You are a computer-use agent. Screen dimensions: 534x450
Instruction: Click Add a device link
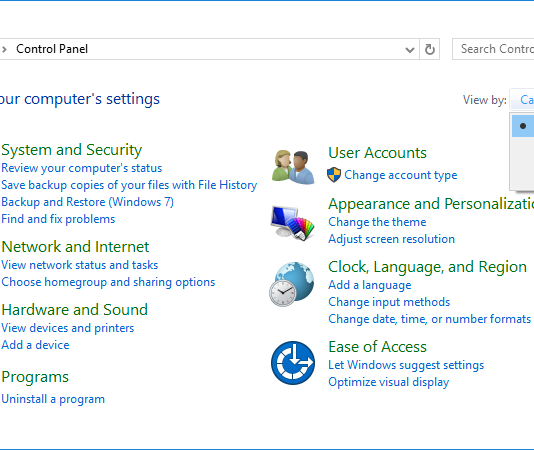click(x=35, y=345)
